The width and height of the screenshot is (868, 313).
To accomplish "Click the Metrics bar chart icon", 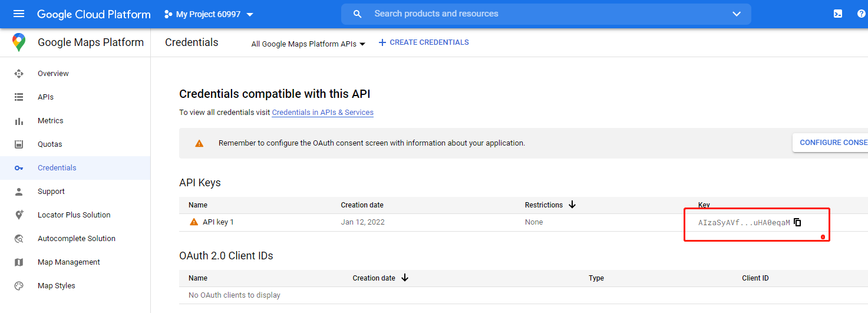I will point(19,121).
